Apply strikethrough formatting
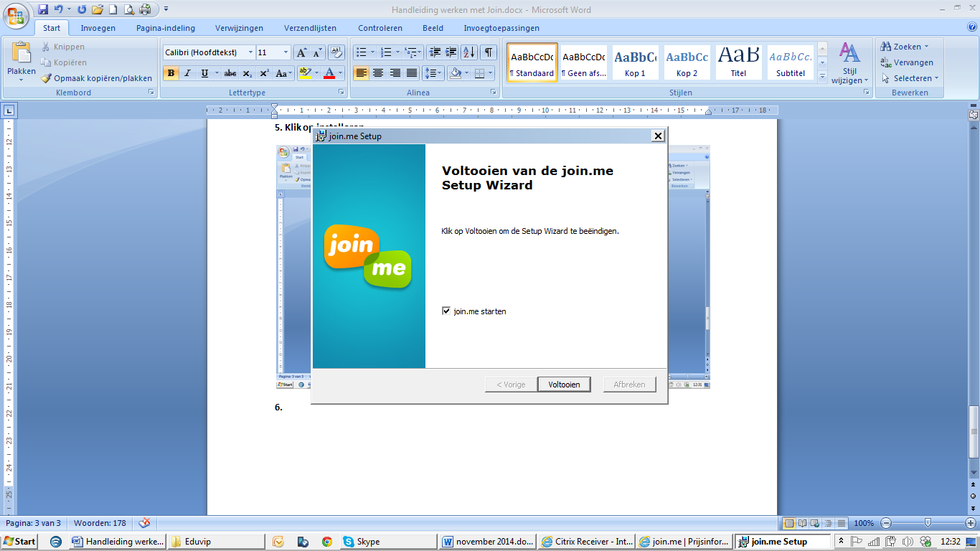Screen dimensions: 980x551 tap(230, 73)
